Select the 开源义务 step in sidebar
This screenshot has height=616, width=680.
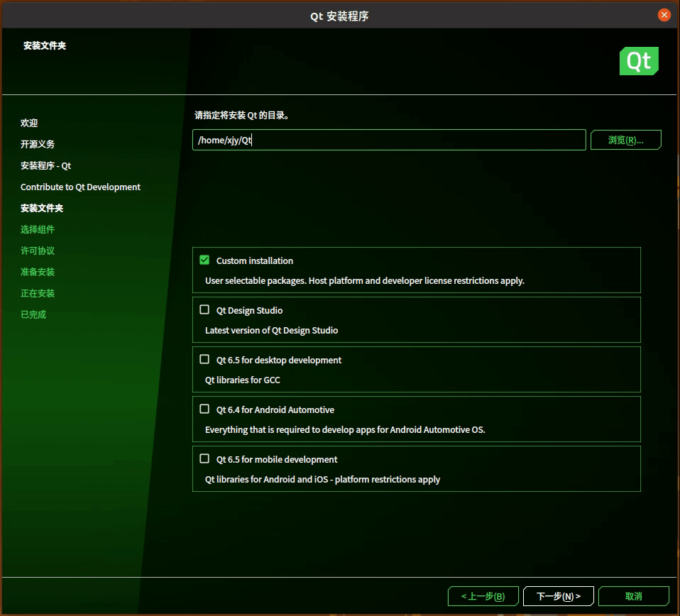point(38,144)
